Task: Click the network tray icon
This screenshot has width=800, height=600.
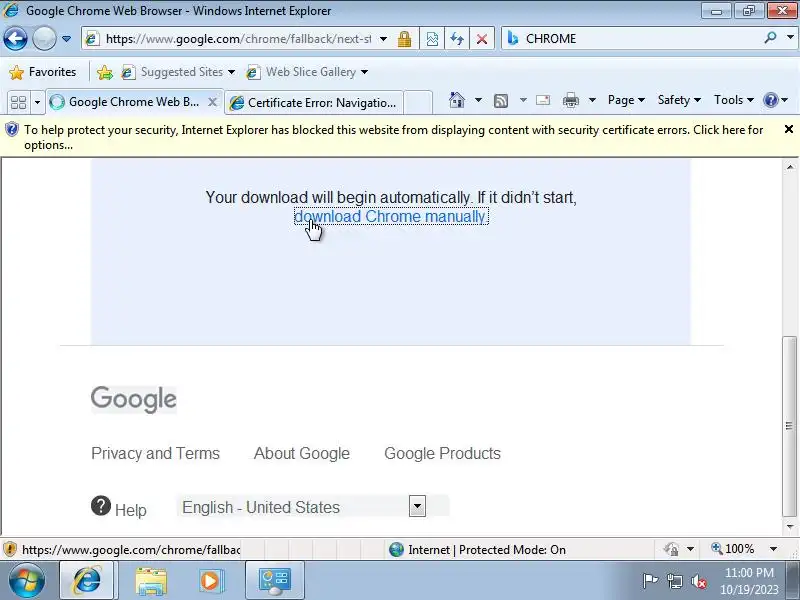Action: coord(674,581)
